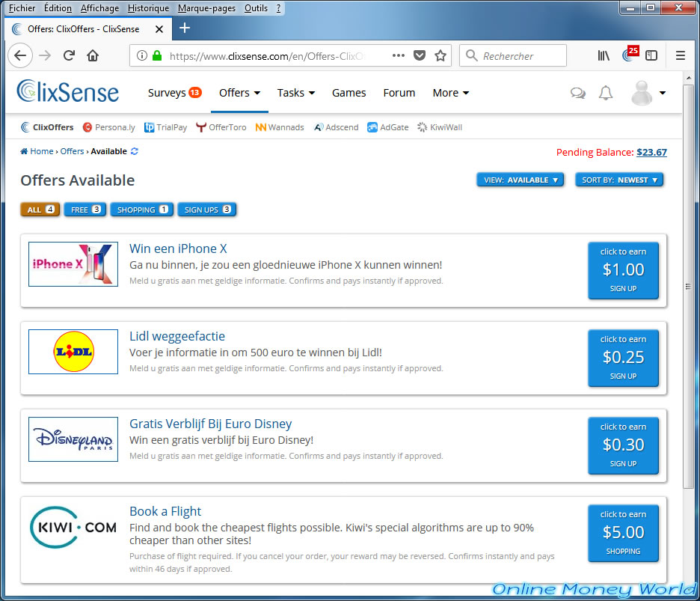Open the chat messages icon

(577, 93)
